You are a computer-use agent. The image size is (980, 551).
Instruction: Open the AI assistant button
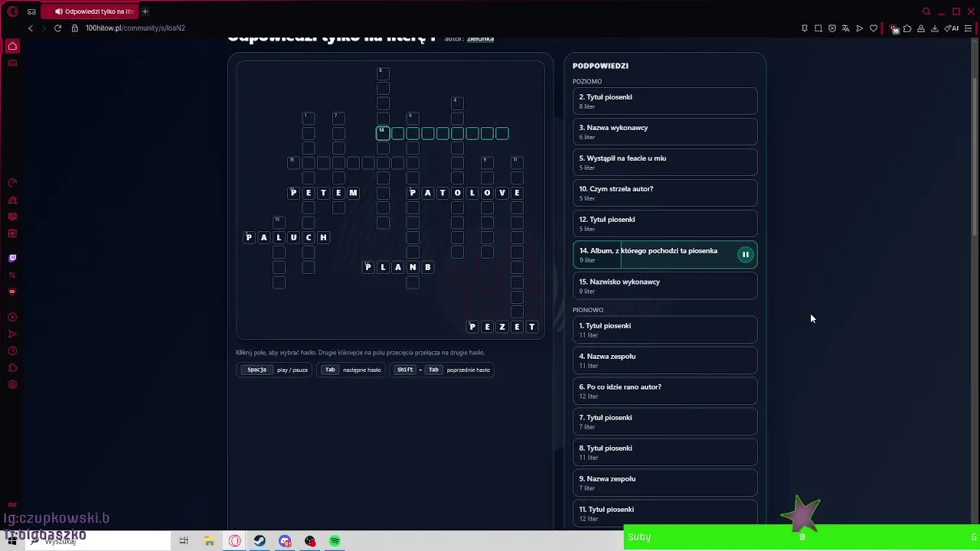(x=952, y=28)
